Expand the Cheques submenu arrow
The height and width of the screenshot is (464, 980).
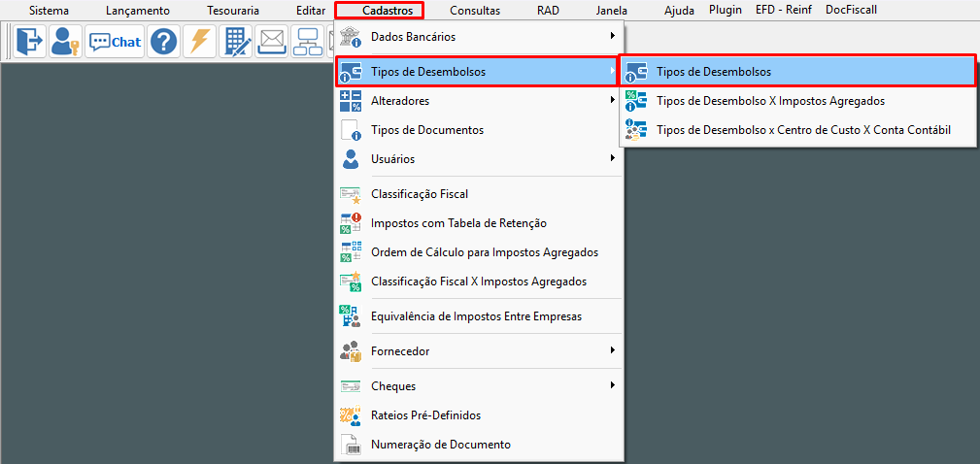pyautogui.click(x=613, y=386)
